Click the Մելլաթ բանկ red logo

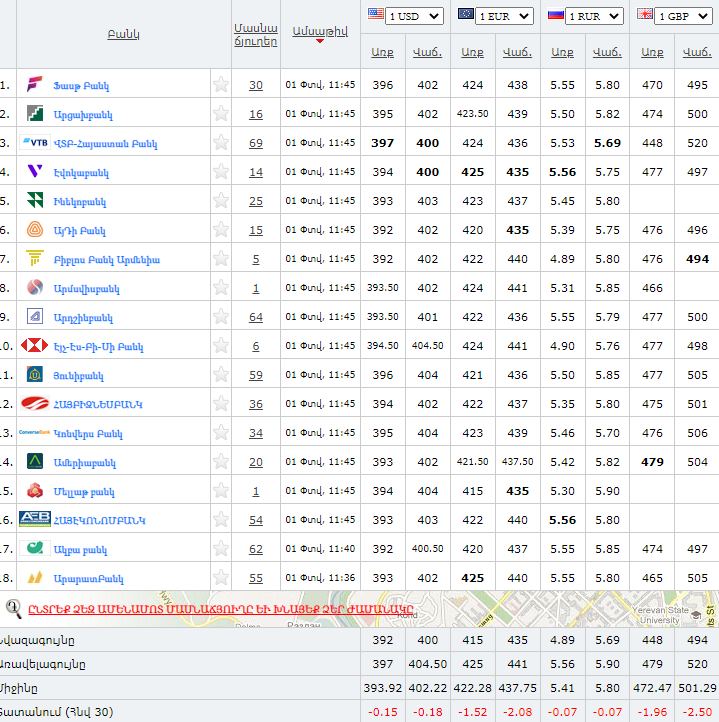(35, 490)
